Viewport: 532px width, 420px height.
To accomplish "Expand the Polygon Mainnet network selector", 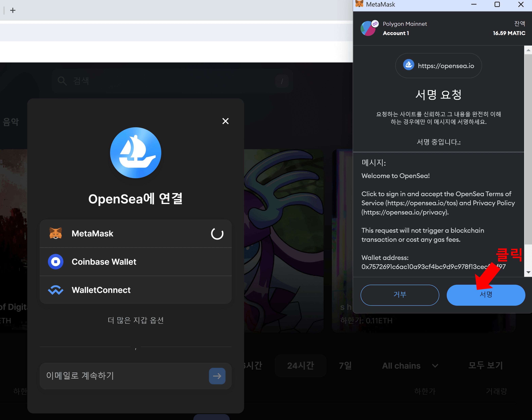I will point(405,24).
